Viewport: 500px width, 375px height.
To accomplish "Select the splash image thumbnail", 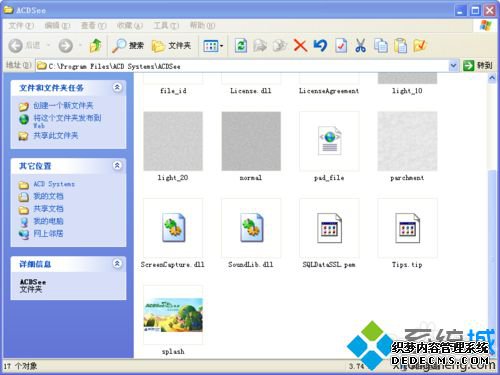I will [x=173, y=315].
